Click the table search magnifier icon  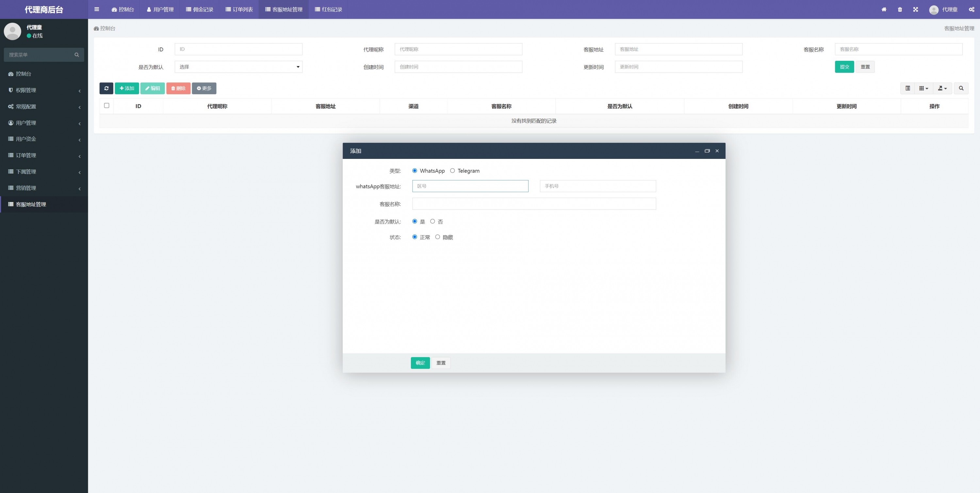961,88
